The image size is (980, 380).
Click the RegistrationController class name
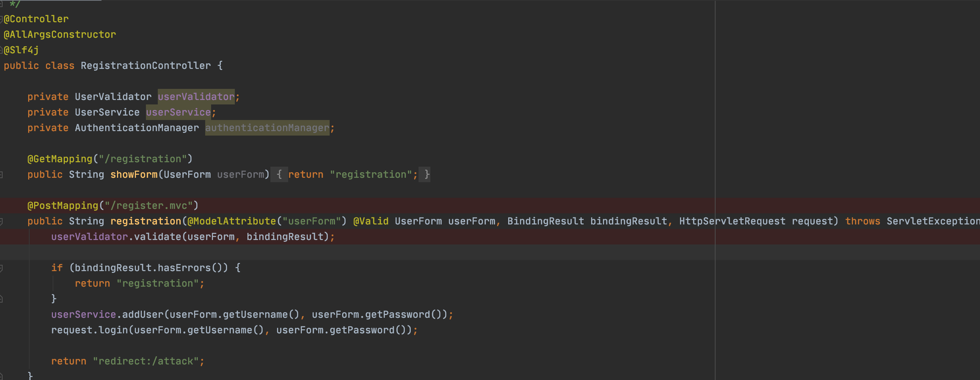pyautogui.click(x=145, y=66)
